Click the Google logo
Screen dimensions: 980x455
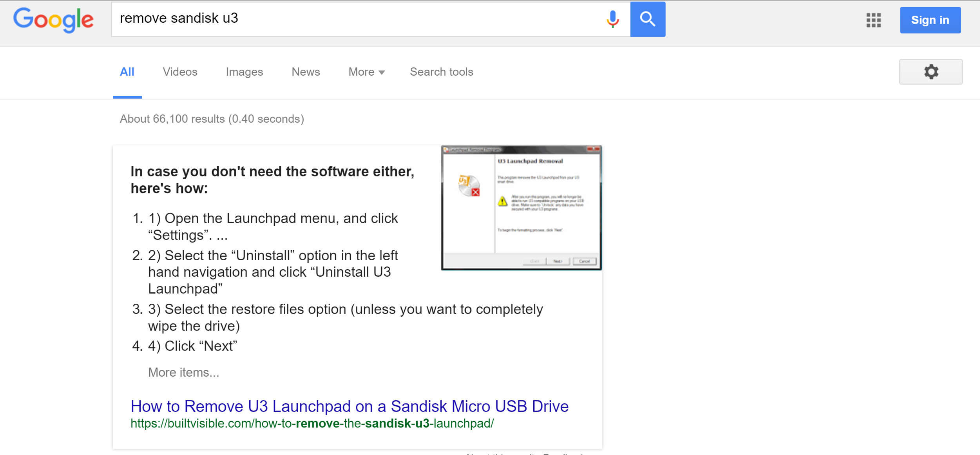54,20
